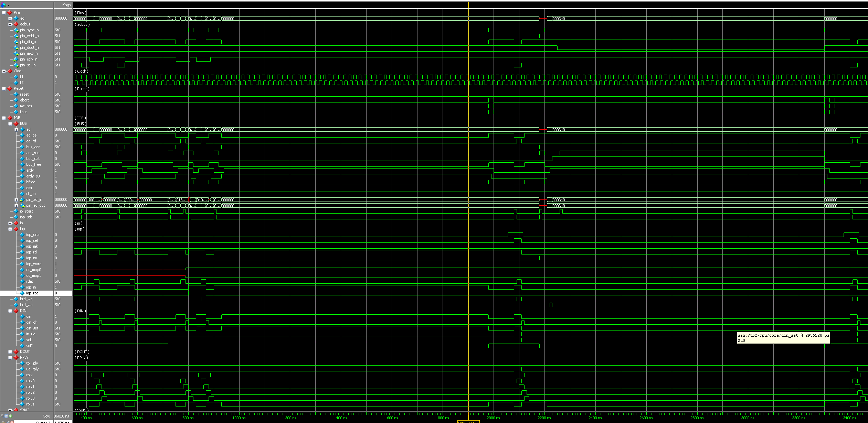Screen dimensions: 868x423
Task: Collapse the Pins group
Action: [x=4, y=13]
